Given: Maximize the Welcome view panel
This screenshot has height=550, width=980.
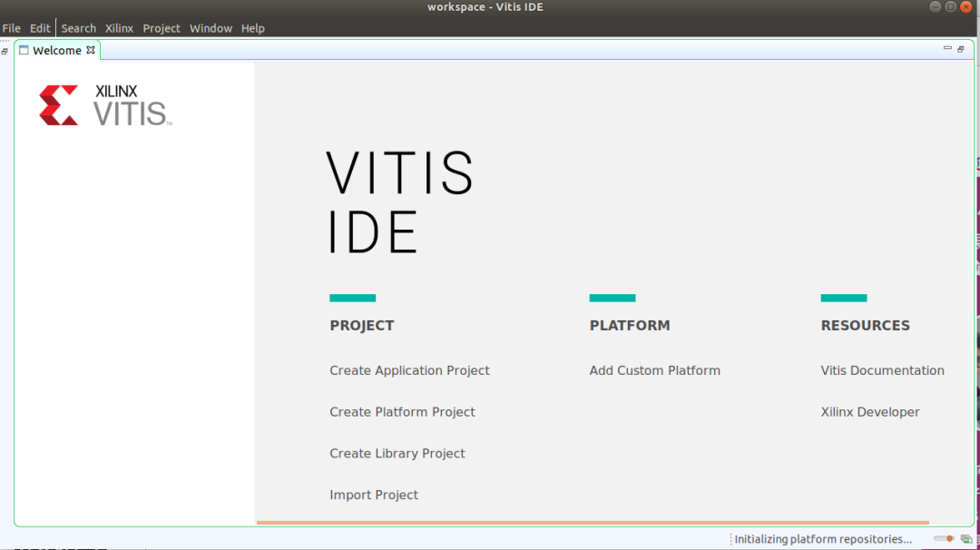Looking at the screenshot, I should click(961, 48).
